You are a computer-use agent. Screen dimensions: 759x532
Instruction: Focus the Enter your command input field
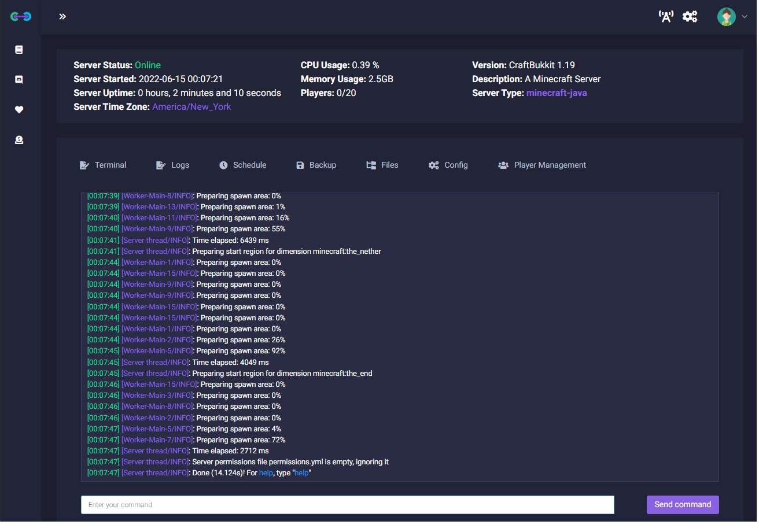[x=347, y=505]
